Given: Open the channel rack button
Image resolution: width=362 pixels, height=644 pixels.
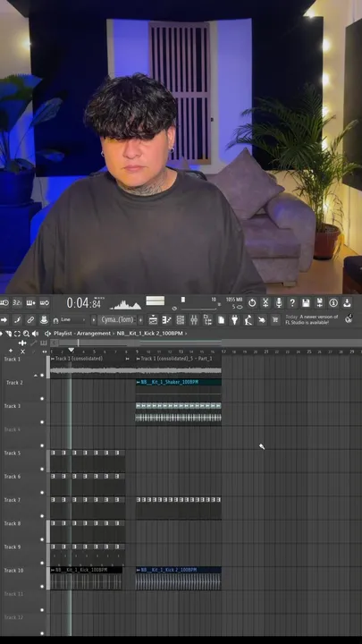Looking at the screenshot, I should pyautogui.click(x=181, y=319).
